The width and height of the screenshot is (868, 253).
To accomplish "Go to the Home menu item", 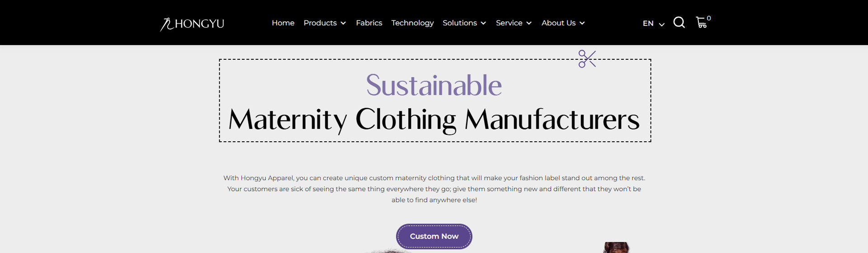I will [283, 23].
